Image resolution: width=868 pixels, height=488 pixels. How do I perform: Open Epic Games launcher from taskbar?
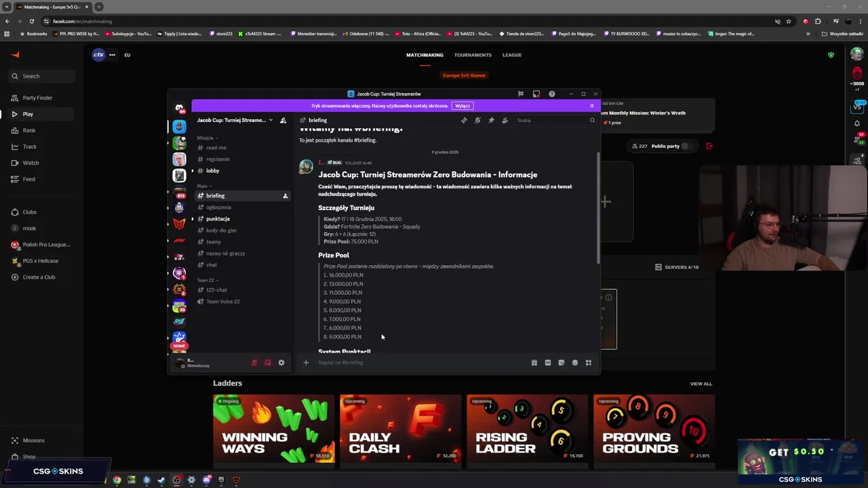tap(221, 480)
